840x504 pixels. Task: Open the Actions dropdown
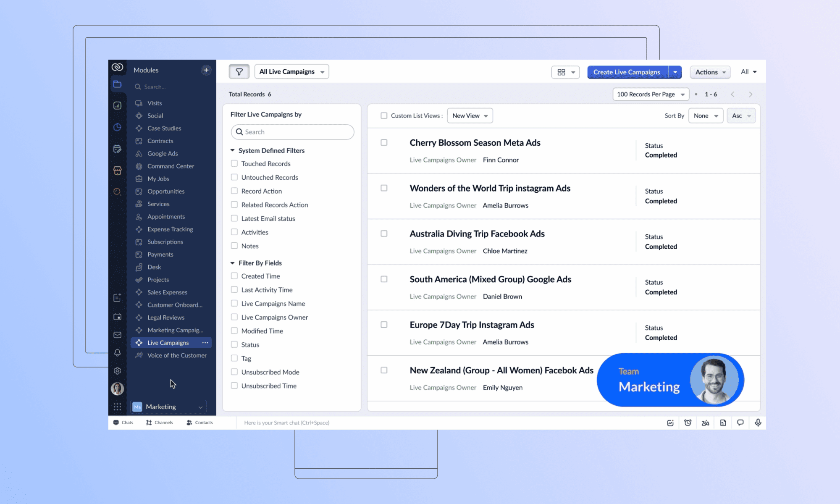click(710, 72)
